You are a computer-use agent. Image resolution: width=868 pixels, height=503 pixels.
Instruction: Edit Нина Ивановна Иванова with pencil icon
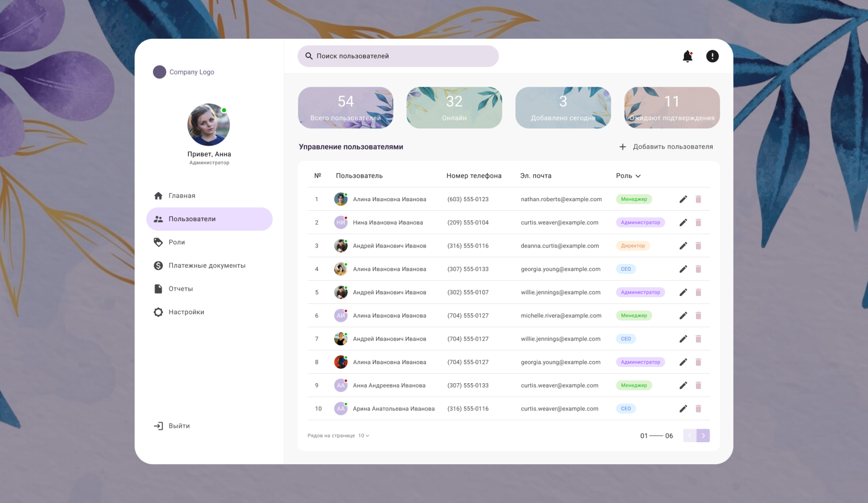pos(683,222)
